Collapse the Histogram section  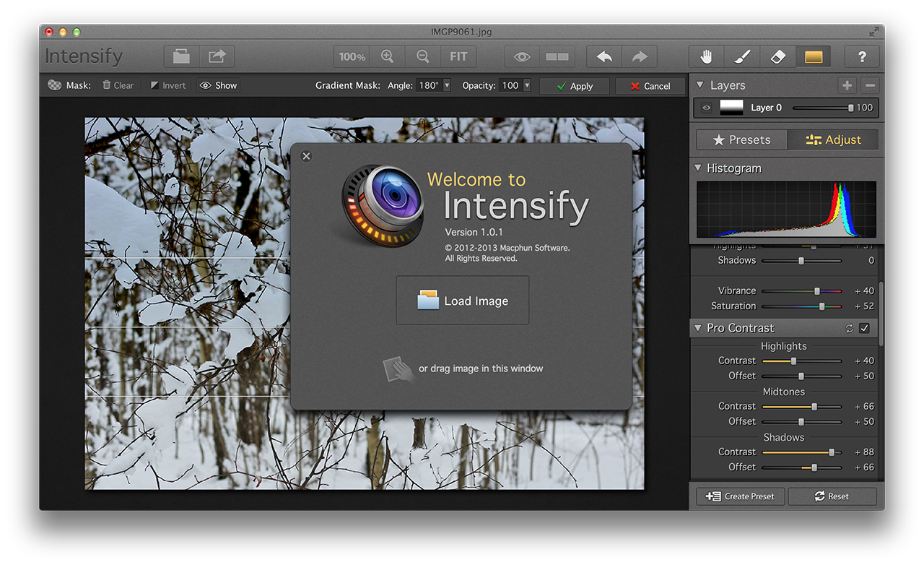pyautogui.click(x=698, y=168)
